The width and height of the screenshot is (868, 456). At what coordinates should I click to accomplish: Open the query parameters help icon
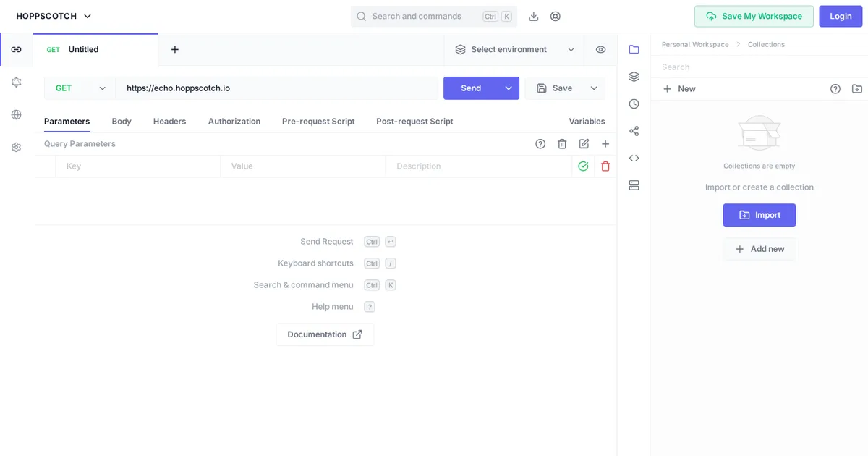click(540, 143)
